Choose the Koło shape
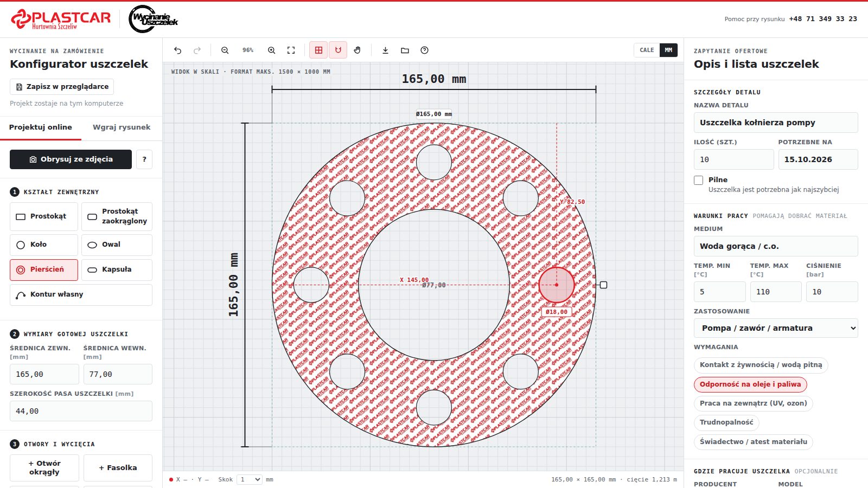The height and width of the screenshot is (488, 868). click(44, 245)
